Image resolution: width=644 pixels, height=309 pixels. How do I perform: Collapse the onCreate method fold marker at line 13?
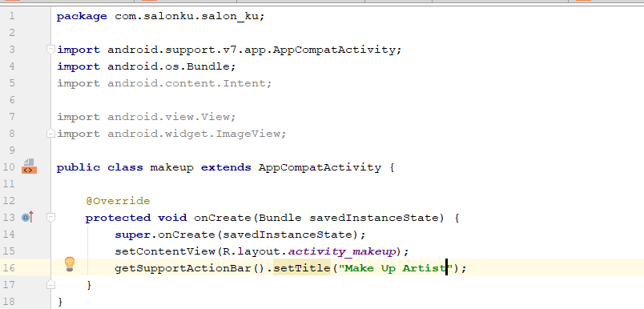tap(50, 218)
